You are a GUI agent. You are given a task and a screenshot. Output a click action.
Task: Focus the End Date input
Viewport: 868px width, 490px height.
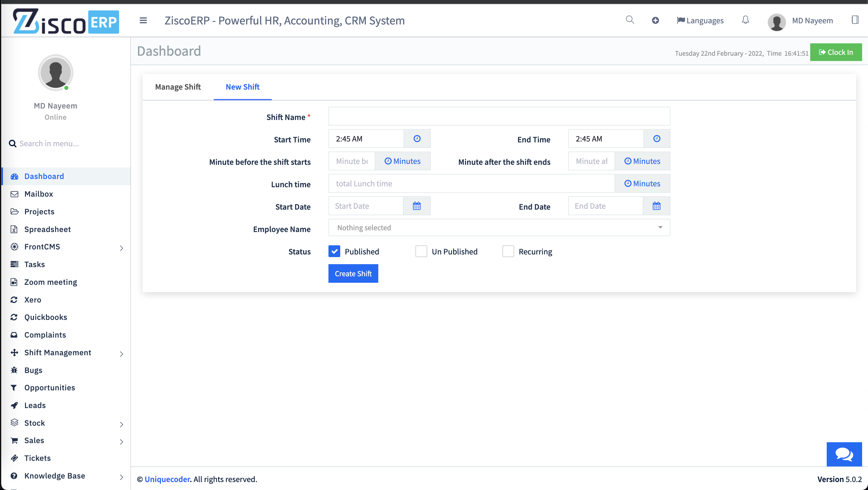pos(605,206)
